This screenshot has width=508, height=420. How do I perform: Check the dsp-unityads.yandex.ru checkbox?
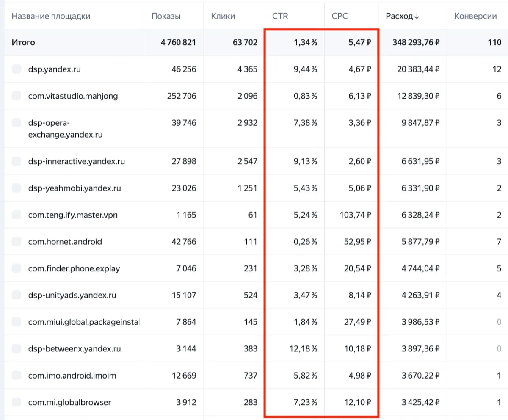[x=17, y=295]
